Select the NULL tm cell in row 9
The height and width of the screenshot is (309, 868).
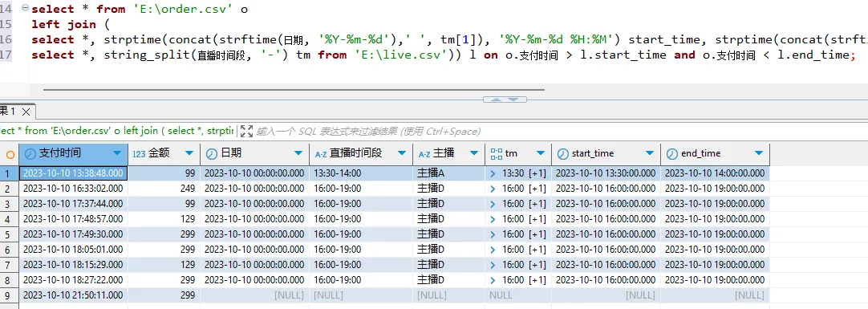519,295
